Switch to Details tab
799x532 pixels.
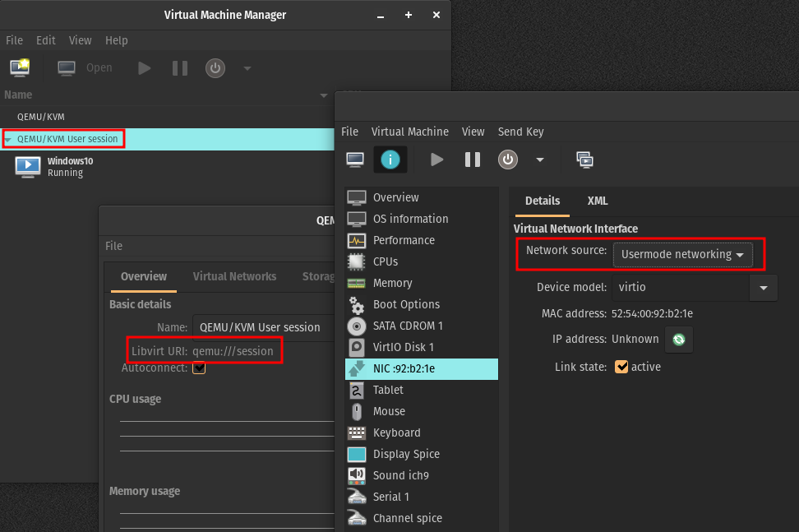point(543,201)
